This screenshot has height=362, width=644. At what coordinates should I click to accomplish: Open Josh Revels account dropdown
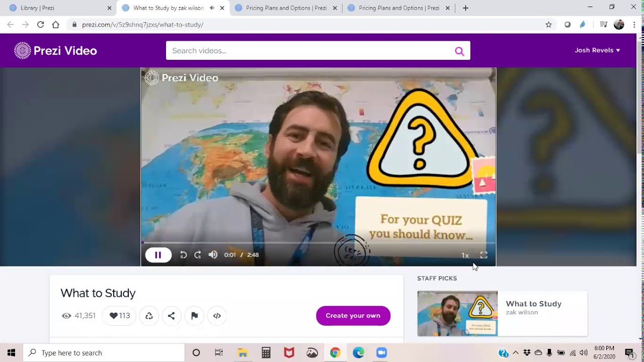597,50
